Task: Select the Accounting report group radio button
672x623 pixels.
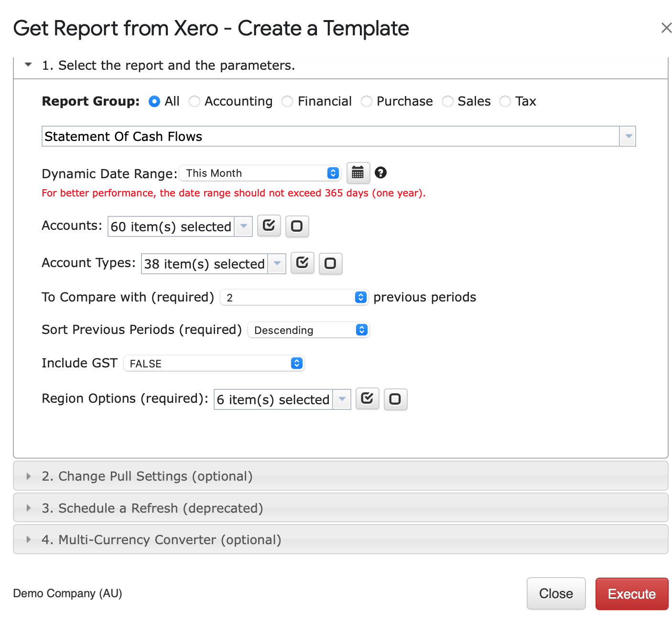Action: pos(195,101)
